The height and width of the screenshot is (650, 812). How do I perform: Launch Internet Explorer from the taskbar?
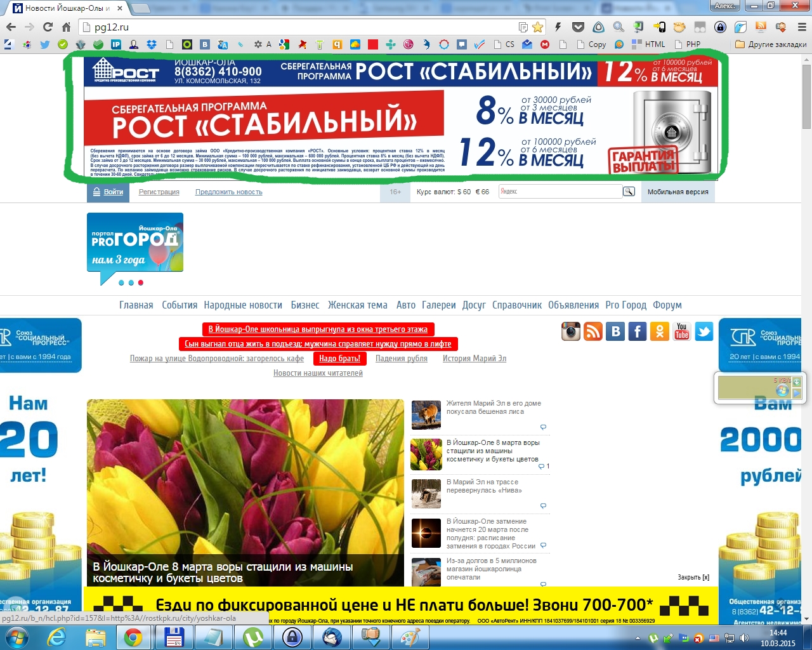point(56,637)
